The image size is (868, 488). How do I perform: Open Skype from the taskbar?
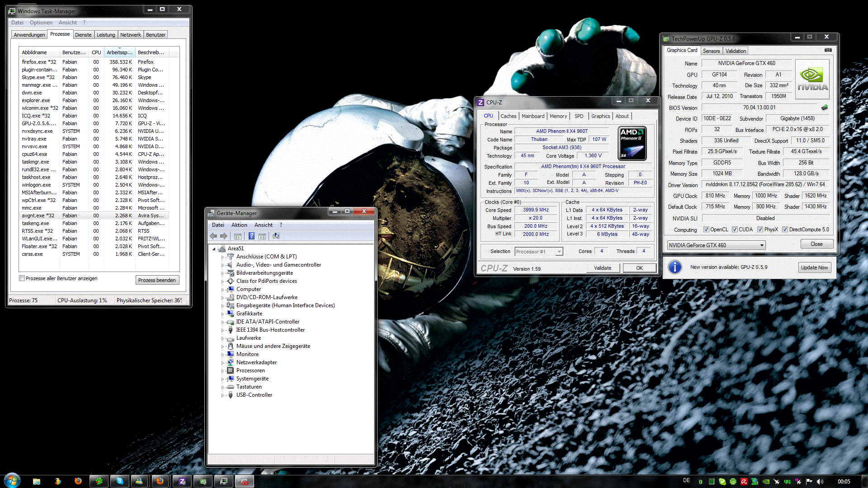pyautogui.click(x=120, y=481)
